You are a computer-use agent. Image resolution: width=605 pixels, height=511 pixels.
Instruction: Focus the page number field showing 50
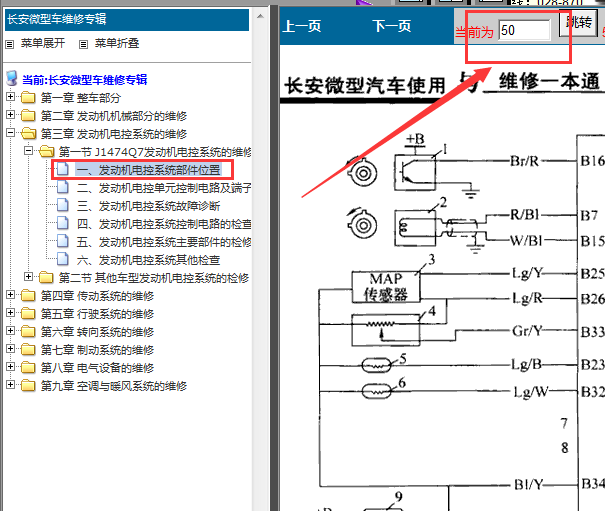click(x=524, y=30)
